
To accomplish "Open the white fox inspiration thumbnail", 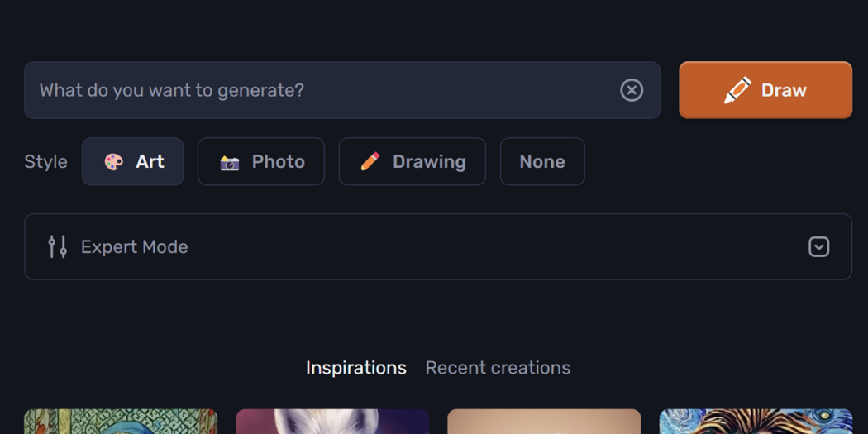I will 332,422.
